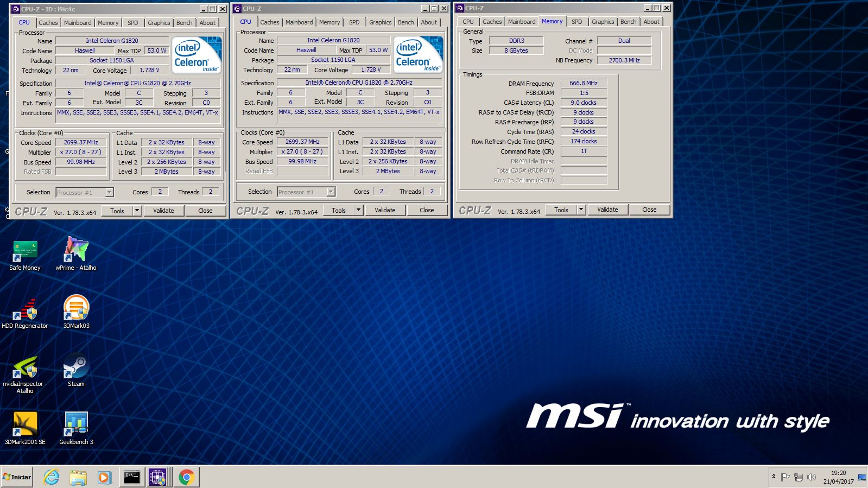Image resolution: width=868 pixels, height=488 pixels.
Task: Open the command prompt taskbar icon
Action: 132,477
